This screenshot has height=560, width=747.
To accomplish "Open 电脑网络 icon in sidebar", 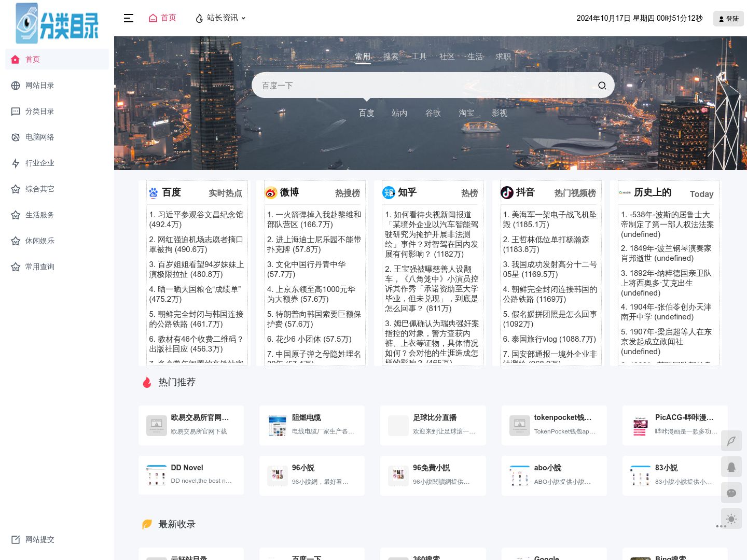I will click(16, 137).
